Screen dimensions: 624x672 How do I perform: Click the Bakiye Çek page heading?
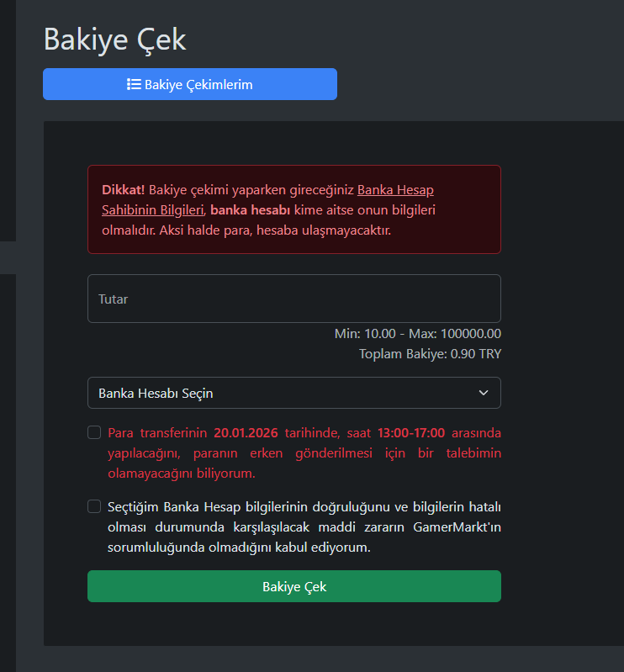coord(115,40)
